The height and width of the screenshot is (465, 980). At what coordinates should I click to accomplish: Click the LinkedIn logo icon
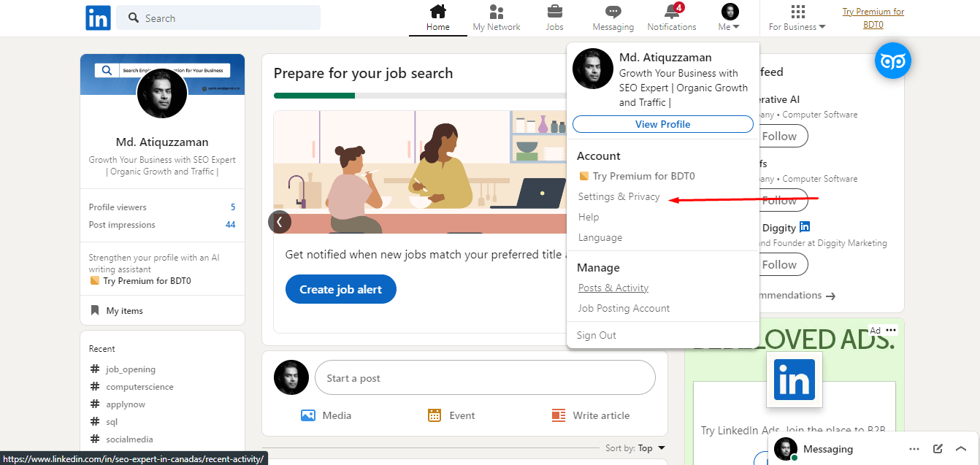pyautogui.click(x=98, y=18)
